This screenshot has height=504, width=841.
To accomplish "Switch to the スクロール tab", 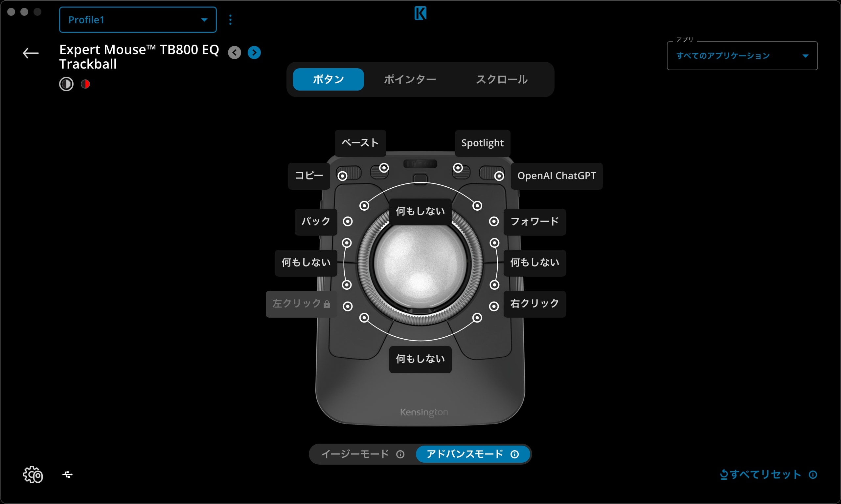I will pos(501,79).
